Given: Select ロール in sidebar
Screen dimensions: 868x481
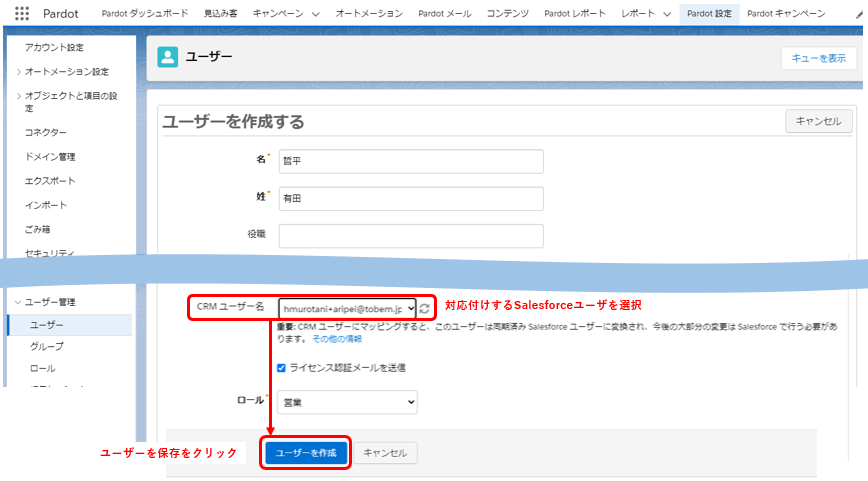Looking at the screenshot, I should tap(43, 369).
